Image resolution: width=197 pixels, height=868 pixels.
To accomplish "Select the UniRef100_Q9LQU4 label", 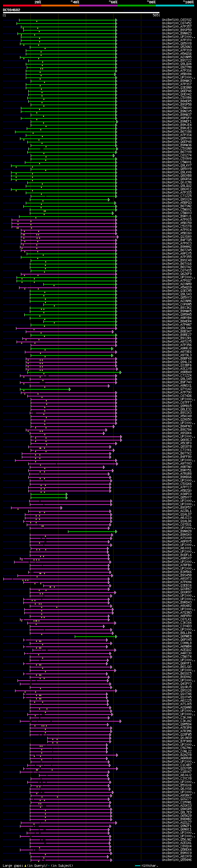I will [177, 64].
